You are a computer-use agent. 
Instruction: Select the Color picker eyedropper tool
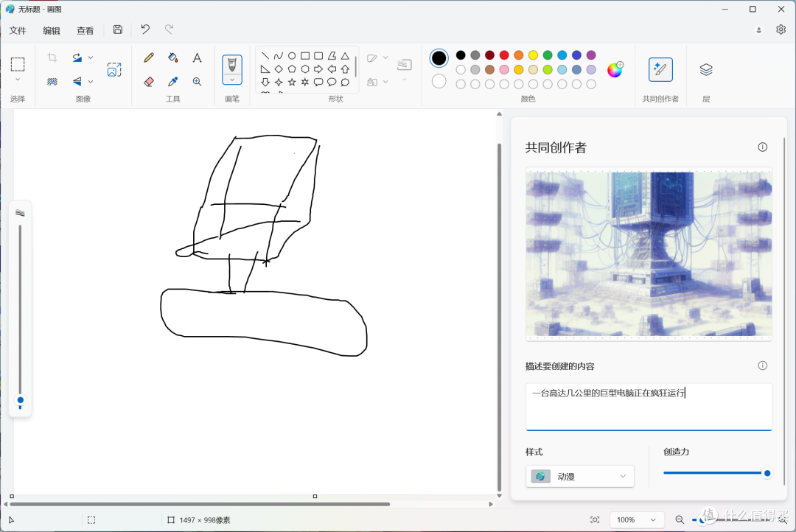point(173,81)
